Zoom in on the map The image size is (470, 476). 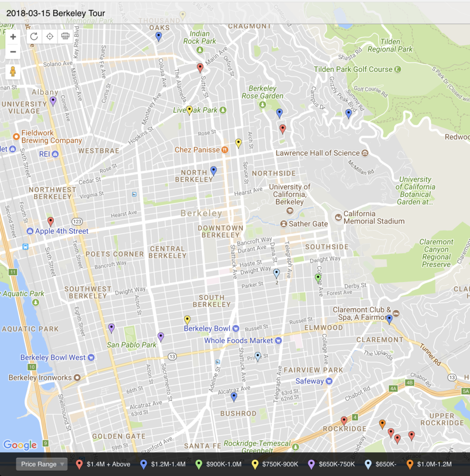click(13, 37)
